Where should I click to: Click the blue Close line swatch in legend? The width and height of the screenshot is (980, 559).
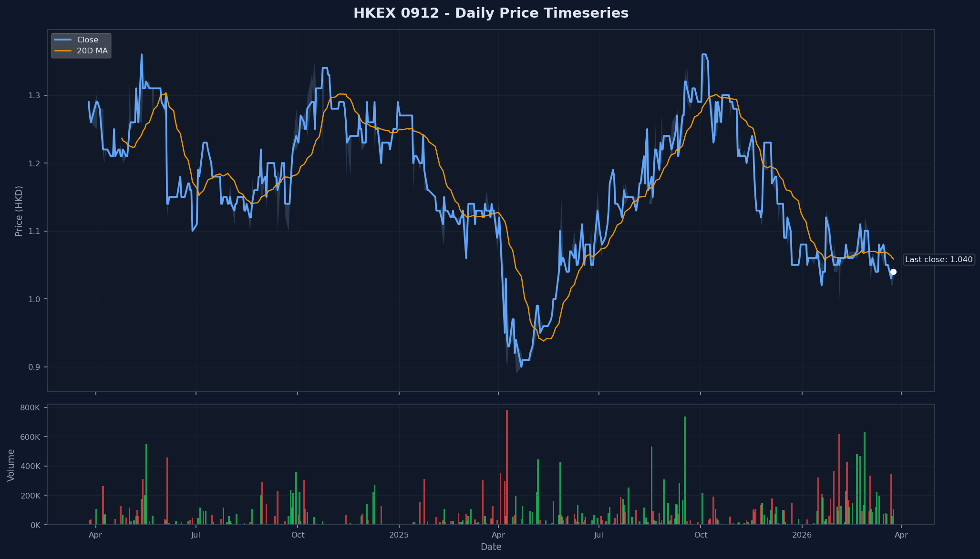point(63,40)
